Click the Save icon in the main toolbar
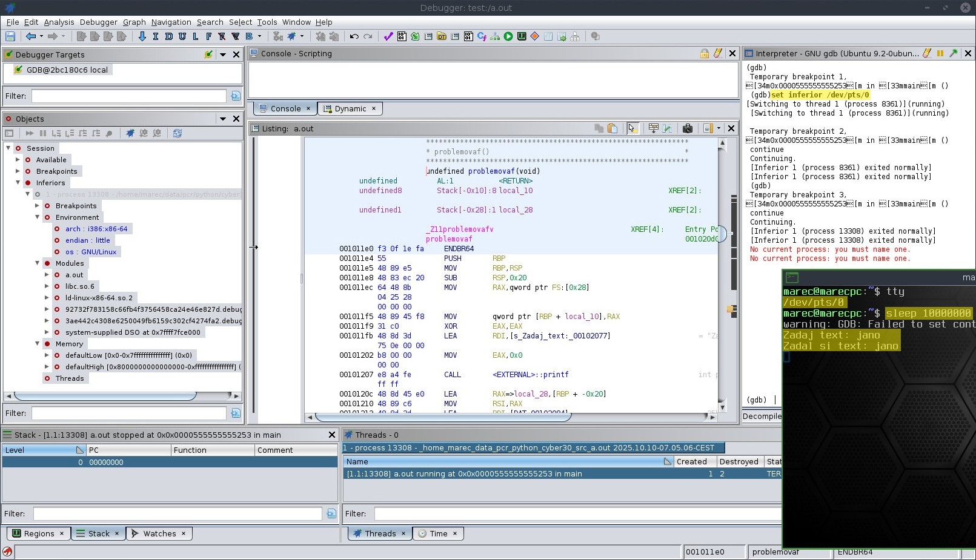 (10, 36)
